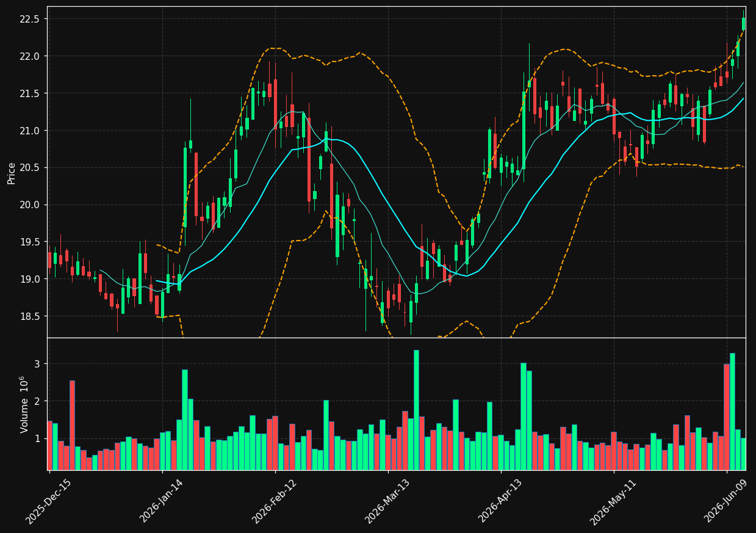Click the 21.0 price tick label
This screenshot has height=533, width=756.
coord(29,131)
